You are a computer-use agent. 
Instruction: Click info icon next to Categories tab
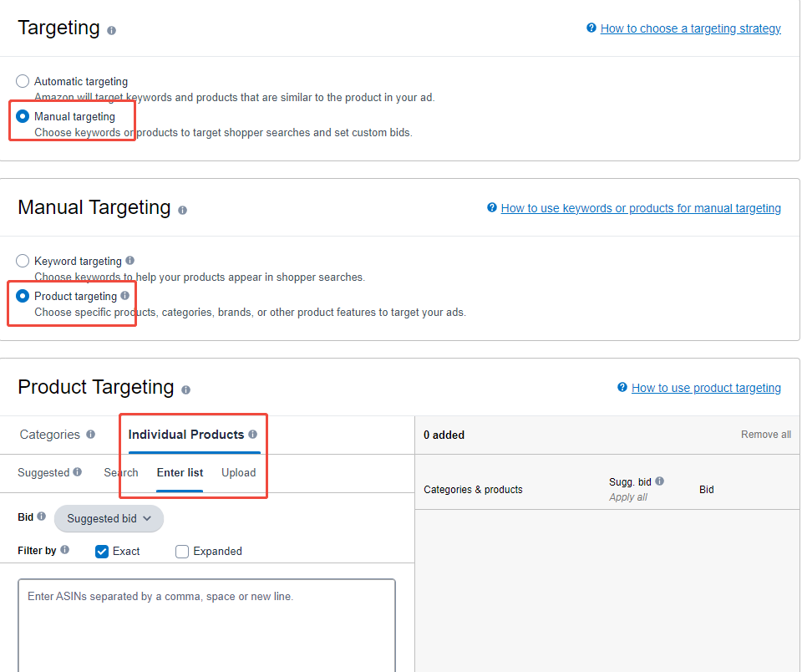coord(90,435)
